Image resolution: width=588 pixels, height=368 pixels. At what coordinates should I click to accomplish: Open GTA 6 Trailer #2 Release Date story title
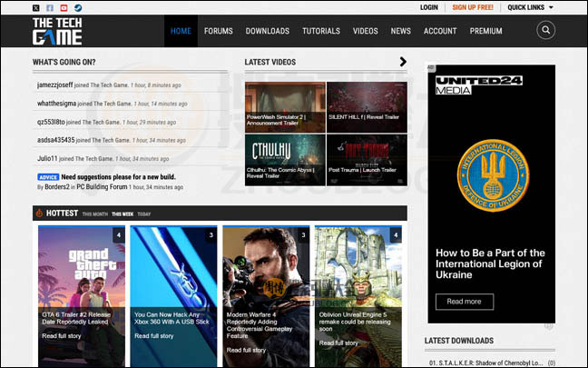(x=76, y=318)
